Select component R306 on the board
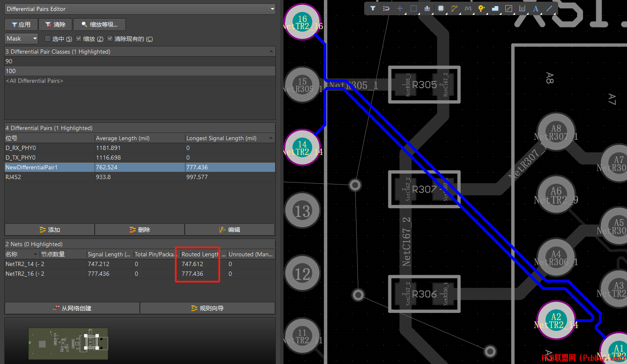Screen dimensions: 627x364 pyautogui.click(x=424, y=294)
